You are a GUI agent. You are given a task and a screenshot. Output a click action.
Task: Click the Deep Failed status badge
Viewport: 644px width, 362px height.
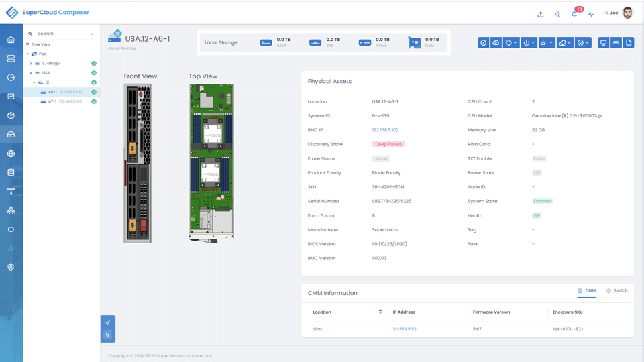tap(388, 145)
